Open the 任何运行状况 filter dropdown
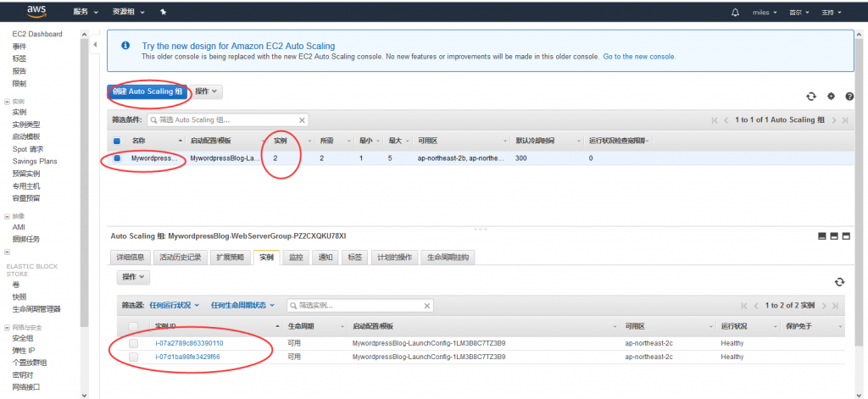This screenshot has width=868, height=399. [174, 306]
